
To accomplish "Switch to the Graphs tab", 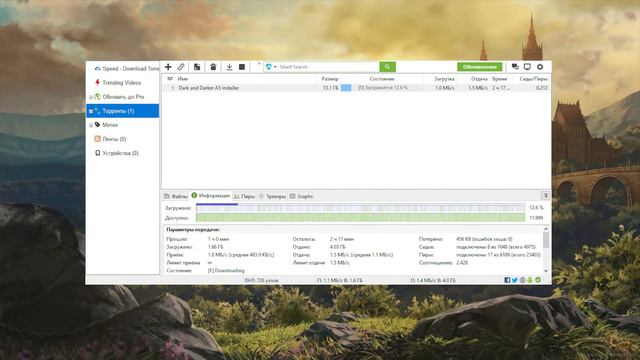I will click(x=301, y=196).
